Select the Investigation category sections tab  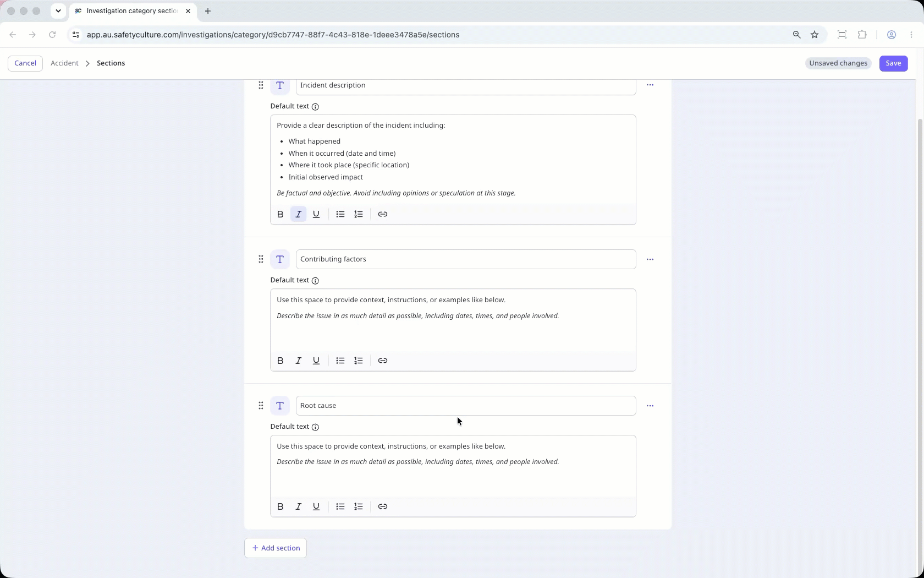pos(132,11)
